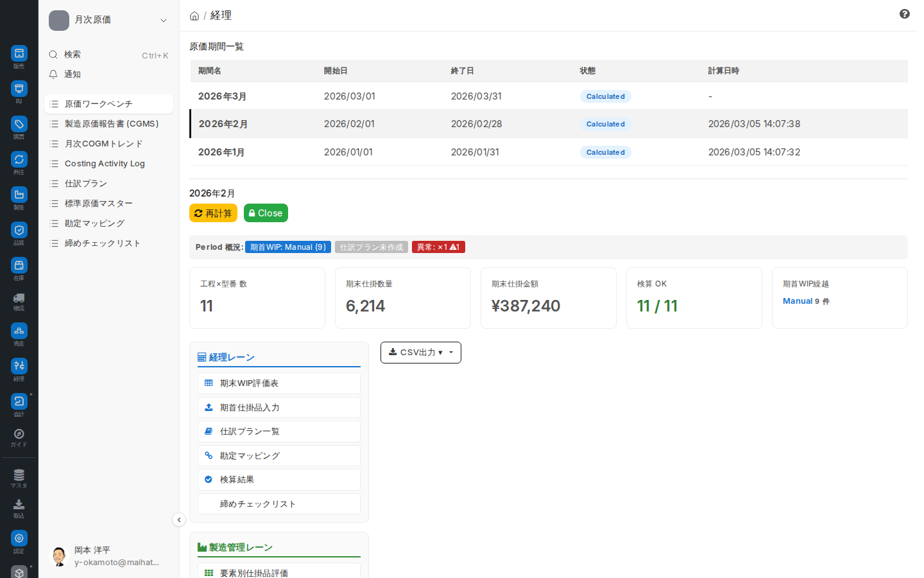The width and height of the screenshot is (924, 578).
Task: Click the 再計算 recalculate button
Action: (x=213, y=213)
